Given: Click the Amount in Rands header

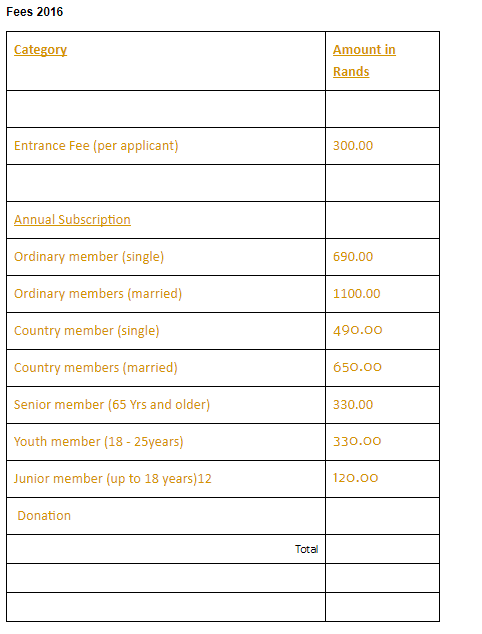Looking at the screenshot, I should tap(364, 61).
